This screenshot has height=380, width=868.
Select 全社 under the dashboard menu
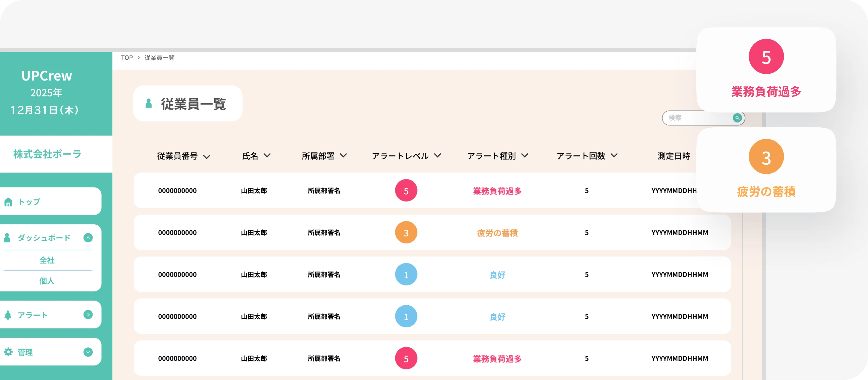pos(47,260)
